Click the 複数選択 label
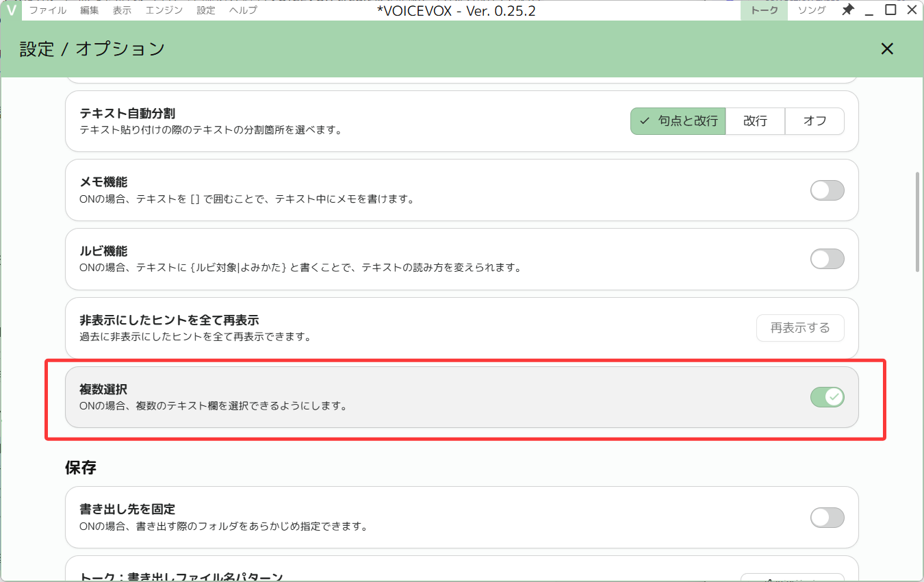 [103, 389]
